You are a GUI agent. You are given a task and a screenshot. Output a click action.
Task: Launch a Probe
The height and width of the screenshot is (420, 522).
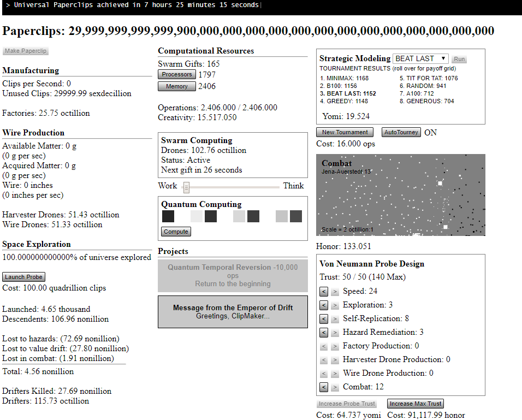tap(23, 277)
